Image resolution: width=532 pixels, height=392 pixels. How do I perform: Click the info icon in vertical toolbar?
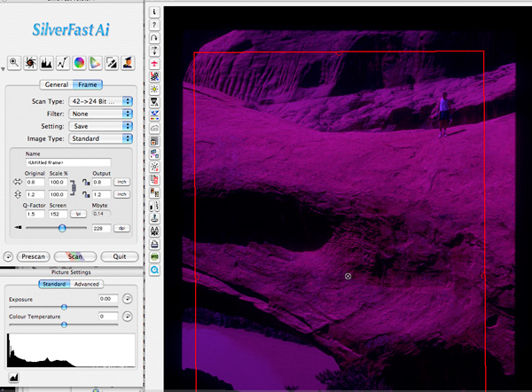tap(155, 12)
